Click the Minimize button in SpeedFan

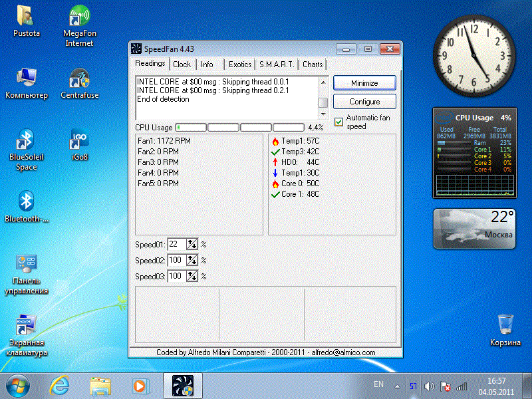pos(364,83)
